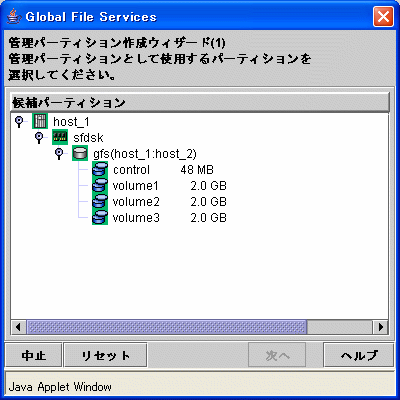Click the volume3 partition icon

(x=100, y=217)
